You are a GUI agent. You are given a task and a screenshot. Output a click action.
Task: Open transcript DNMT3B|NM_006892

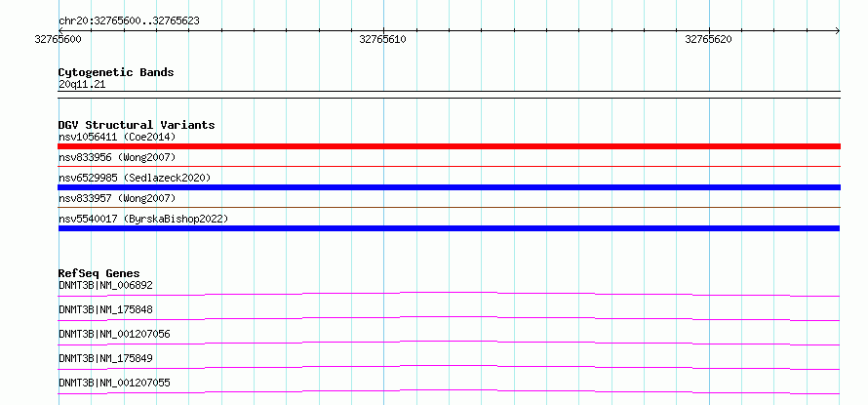pos(105,285)
